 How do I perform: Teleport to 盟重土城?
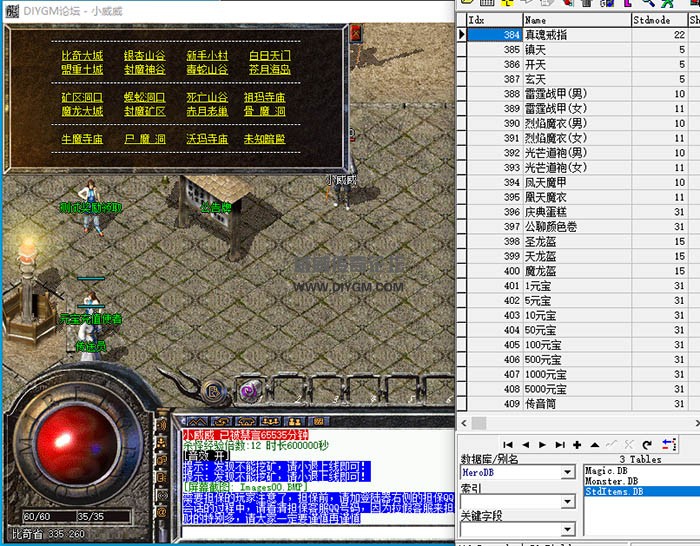pos(83,69)
